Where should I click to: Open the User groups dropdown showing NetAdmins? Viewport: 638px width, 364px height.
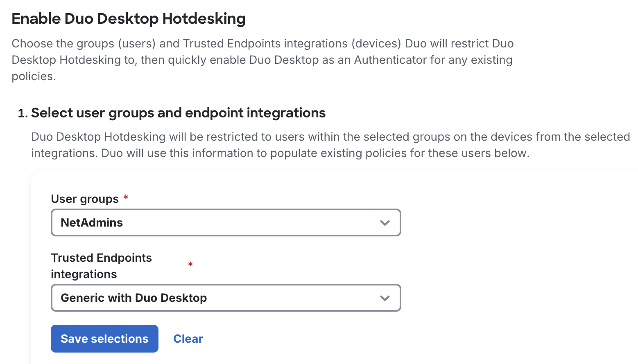226,222
